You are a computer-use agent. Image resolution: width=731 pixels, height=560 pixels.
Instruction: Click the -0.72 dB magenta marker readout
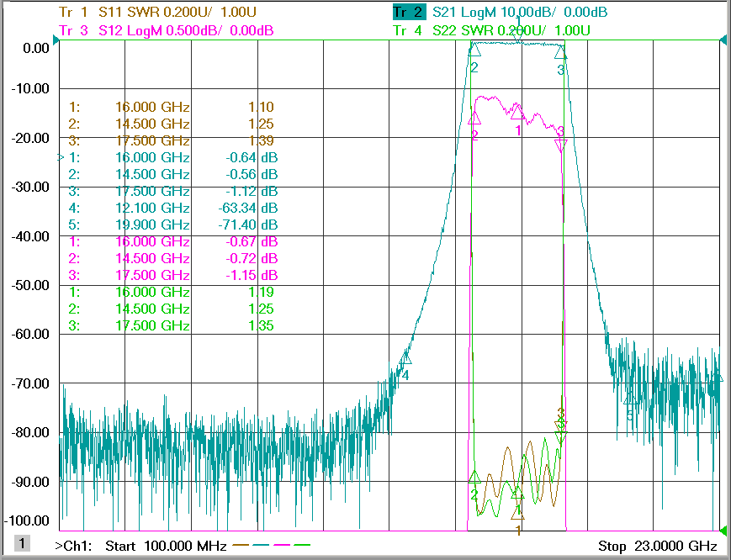click(x=252, y=258)
